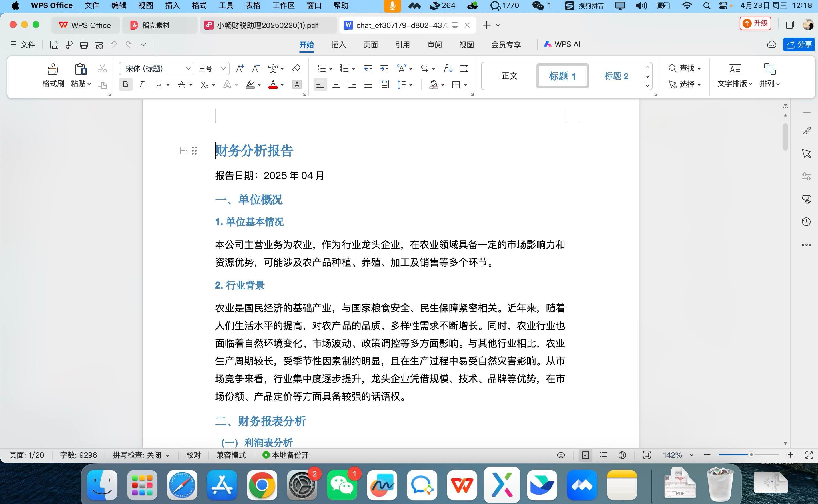Switch to the 插入 ribbon tab
This screenshot has height=504, width=818.
[338, 45]
